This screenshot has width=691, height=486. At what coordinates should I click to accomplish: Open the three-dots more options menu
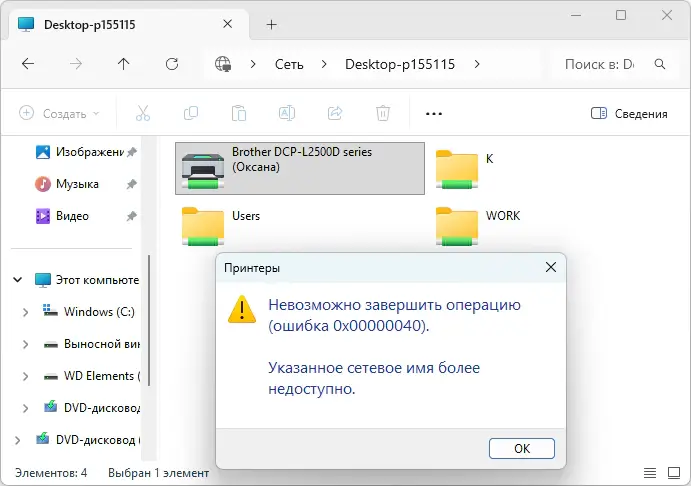point(434,114)
